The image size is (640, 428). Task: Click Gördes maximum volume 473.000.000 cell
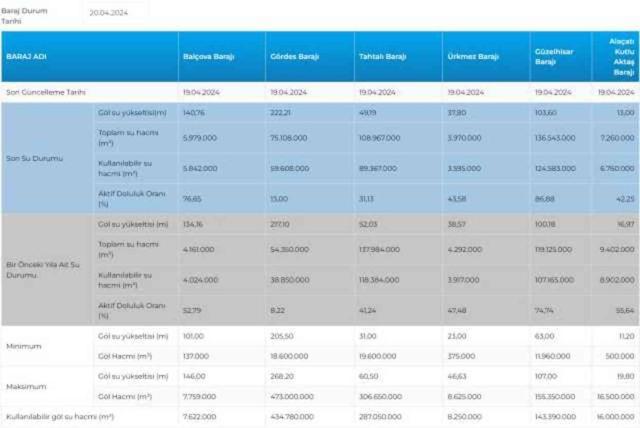pyautogui.click(x=291, y=398)
